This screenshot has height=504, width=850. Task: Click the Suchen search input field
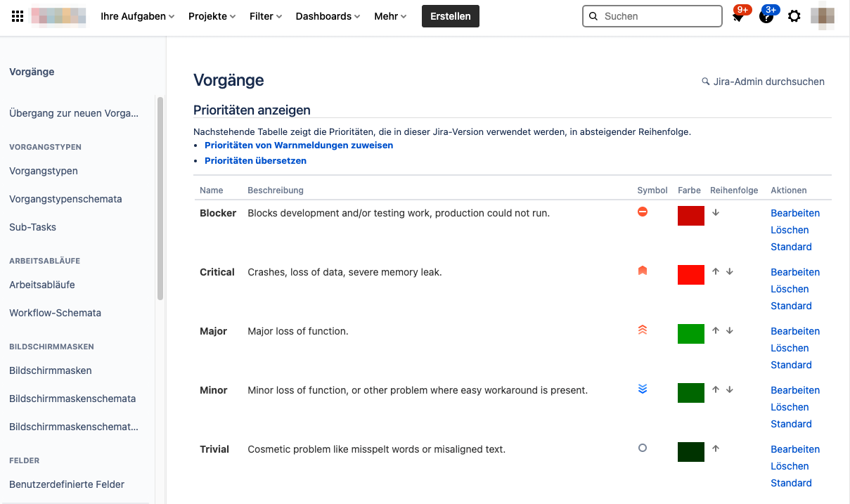(x=652, y=15)
